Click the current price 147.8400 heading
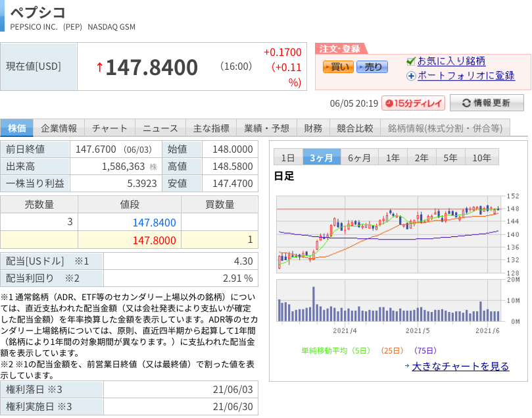The width and height of the screenshot is (532, 418). pos(152,67)
